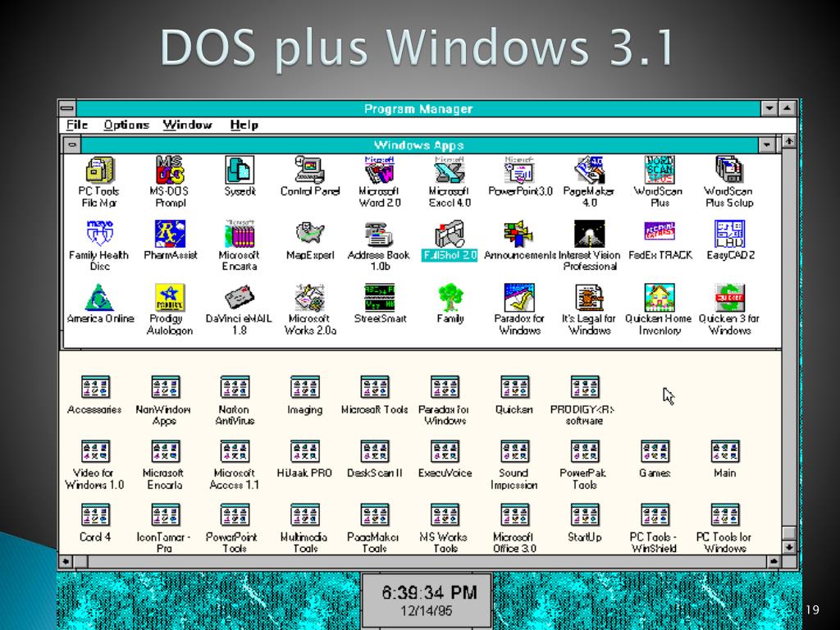Open Microsoft Encarta in Windows Apps
The image size is (840, 630).
pyautogui.click(x=240, y=234)
